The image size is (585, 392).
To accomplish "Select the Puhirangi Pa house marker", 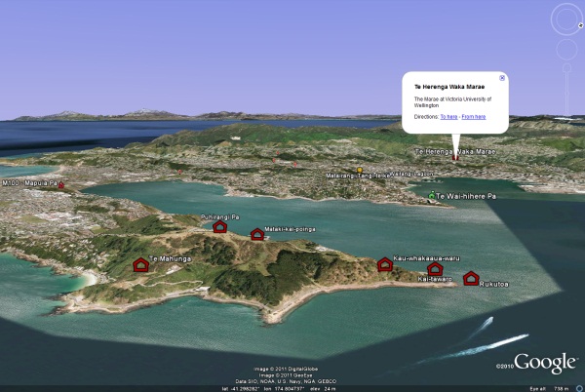I will tap(219, 226).
